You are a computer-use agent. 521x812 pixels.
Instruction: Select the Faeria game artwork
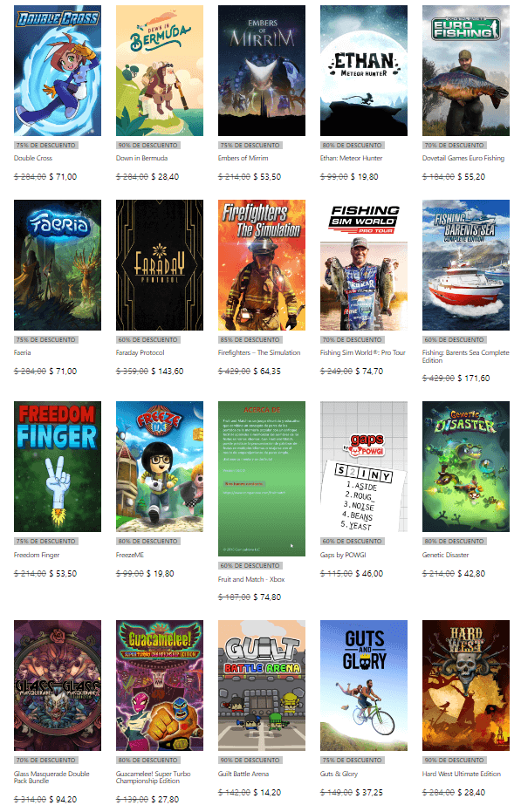pos(58,265)
